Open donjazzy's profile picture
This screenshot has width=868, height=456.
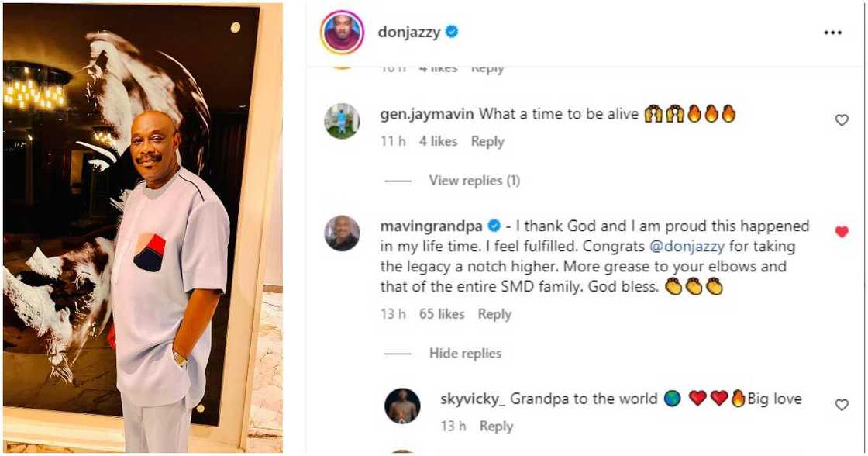342,33
